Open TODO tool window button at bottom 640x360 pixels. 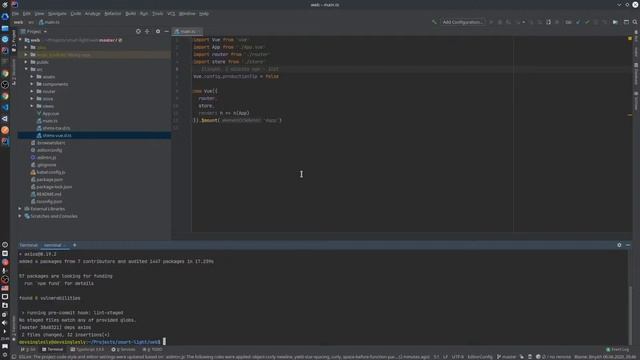[153, 349]
